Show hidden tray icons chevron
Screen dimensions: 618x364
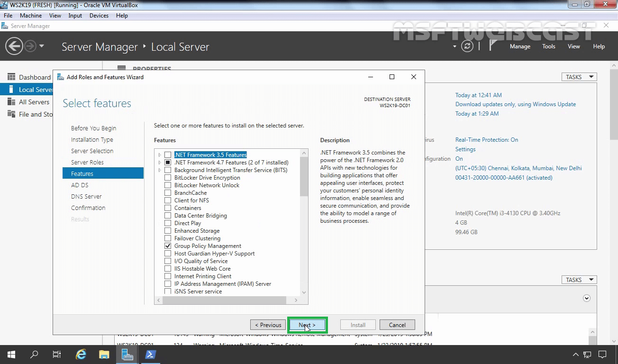(x=576, y=355)
